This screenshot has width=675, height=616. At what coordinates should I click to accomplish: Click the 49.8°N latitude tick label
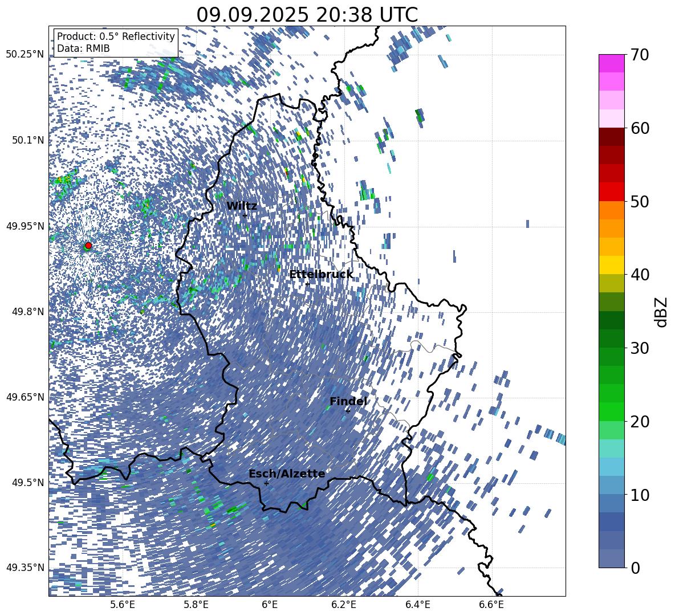pos(29,312)
